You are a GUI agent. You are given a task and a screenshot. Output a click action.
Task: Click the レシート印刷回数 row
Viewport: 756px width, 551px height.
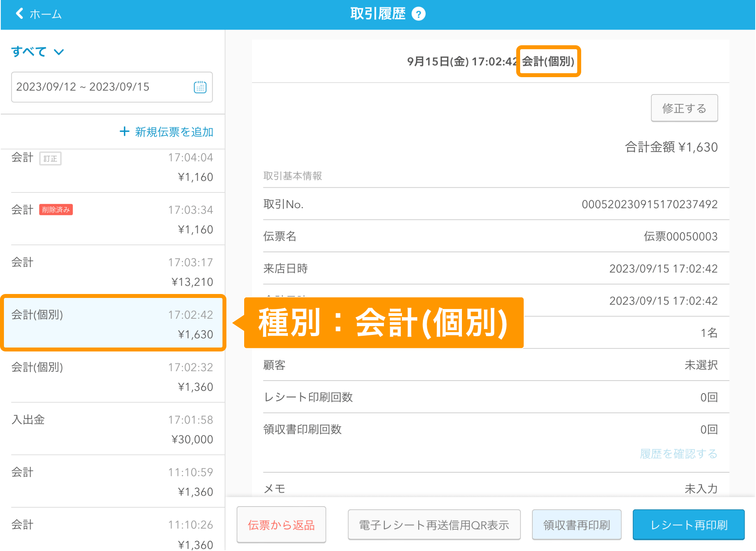click(496, 397)
